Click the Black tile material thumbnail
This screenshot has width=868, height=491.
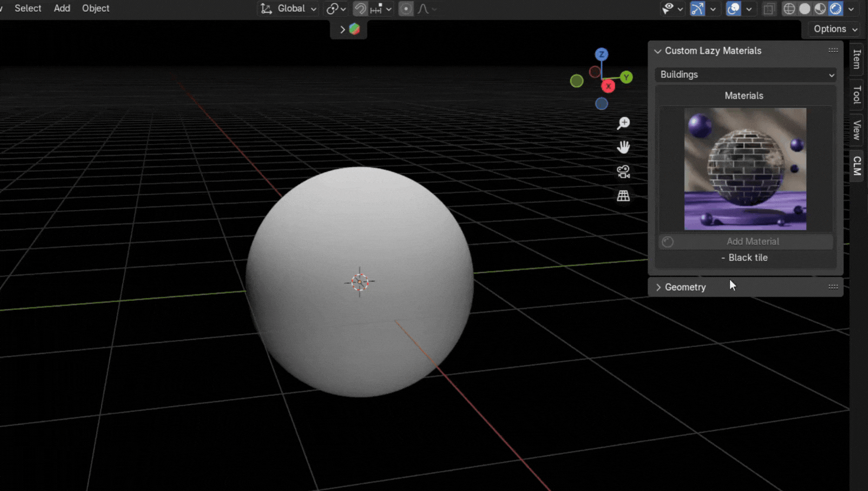(745, 169)
